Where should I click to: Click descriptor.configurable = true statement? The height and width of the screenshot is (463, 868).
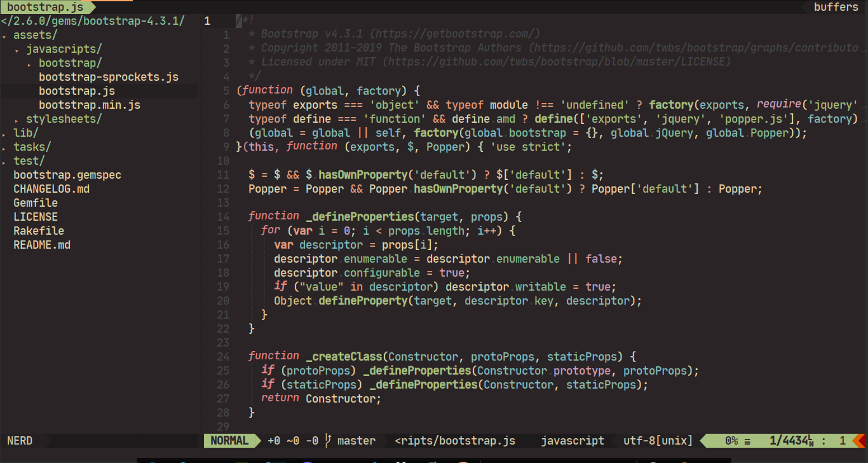coord(372,273)
